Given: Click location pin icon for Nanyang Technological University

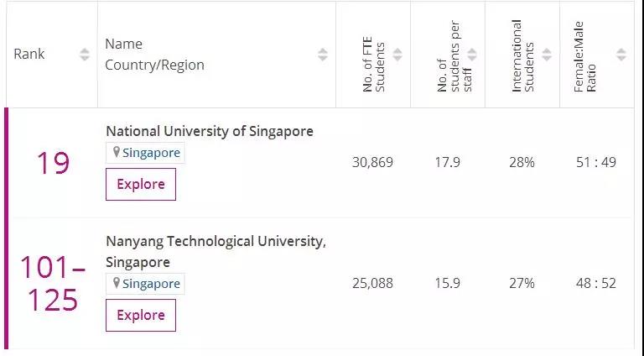Looking at the screenshot, I should [x=117, y=284].
